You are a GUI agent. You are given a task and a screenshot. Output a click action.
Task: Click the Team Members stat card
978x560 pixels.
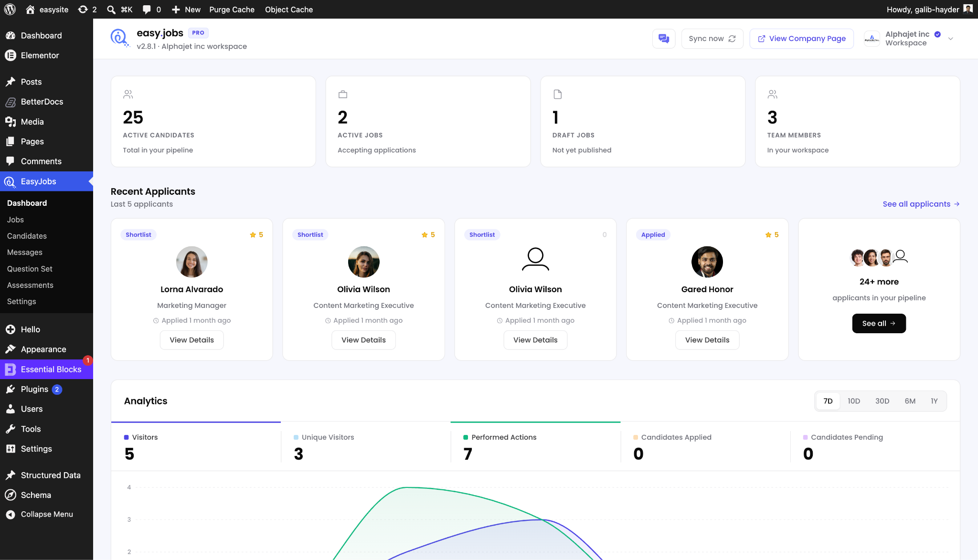point(858,121)
